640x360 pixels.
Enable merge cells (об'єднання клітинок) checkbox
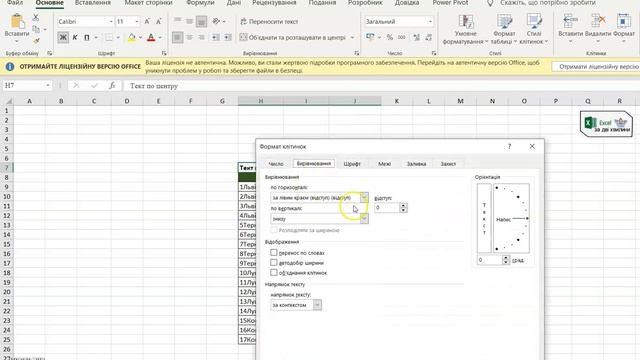(x=273, y=272)
